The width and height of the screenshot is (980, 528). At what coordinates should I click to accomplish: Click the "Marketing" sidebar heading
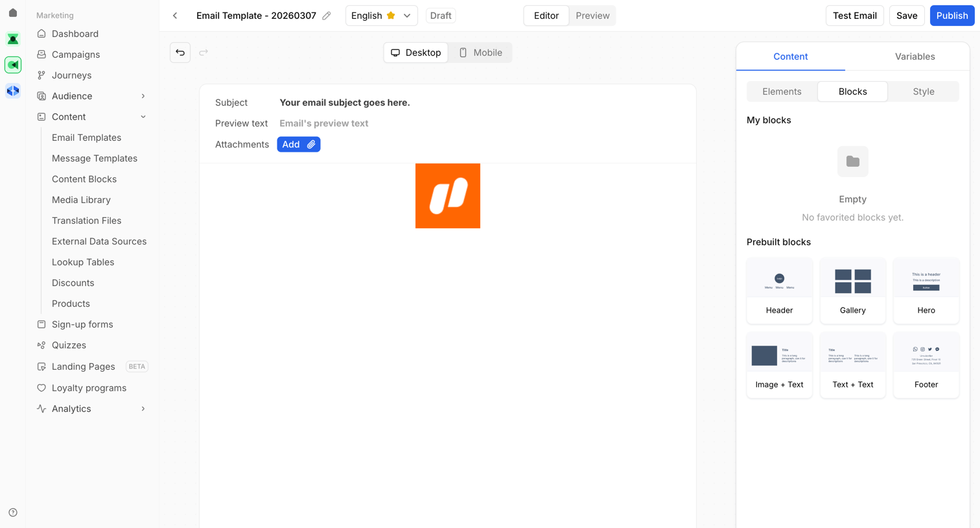(x=55, y=15)
